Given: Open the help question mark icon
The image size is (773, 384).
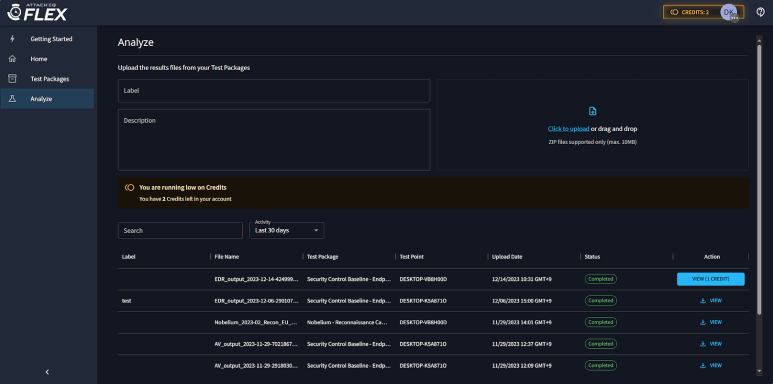Looking at the screenshot, I should coord(760,12).
